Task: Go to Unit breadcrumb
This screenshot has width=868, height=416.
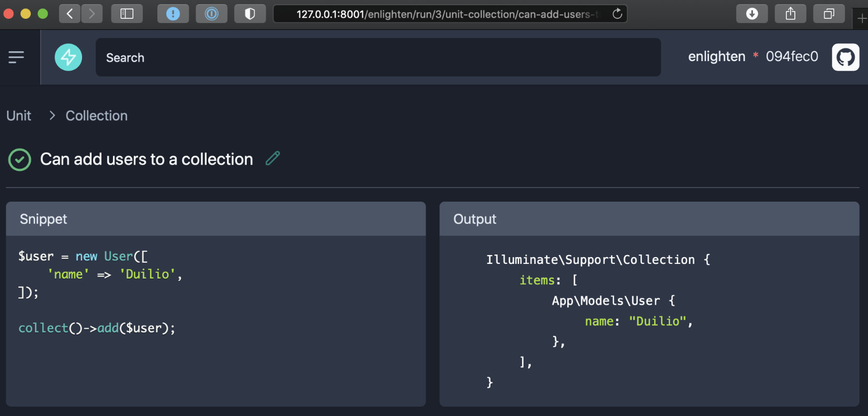Action: tap(19, 115)
